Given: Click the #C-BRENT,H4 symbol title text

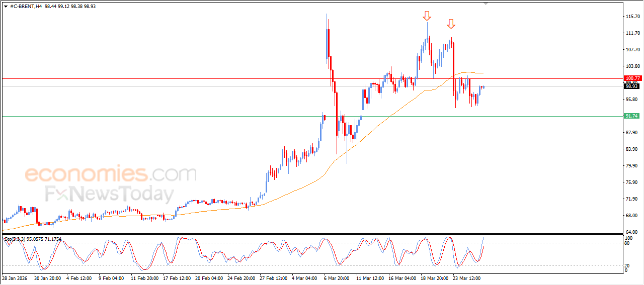Looking at the screenshot, I should [26, 7].
